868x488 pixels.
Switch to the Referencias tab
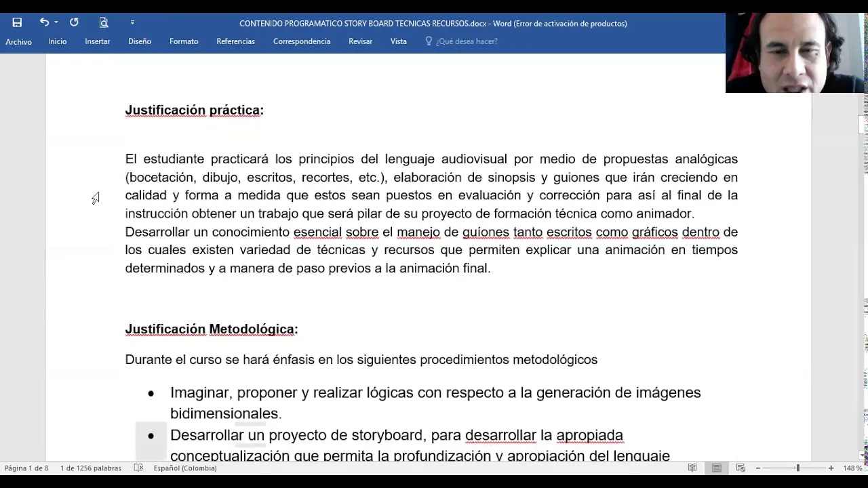[x=235, y=41]
